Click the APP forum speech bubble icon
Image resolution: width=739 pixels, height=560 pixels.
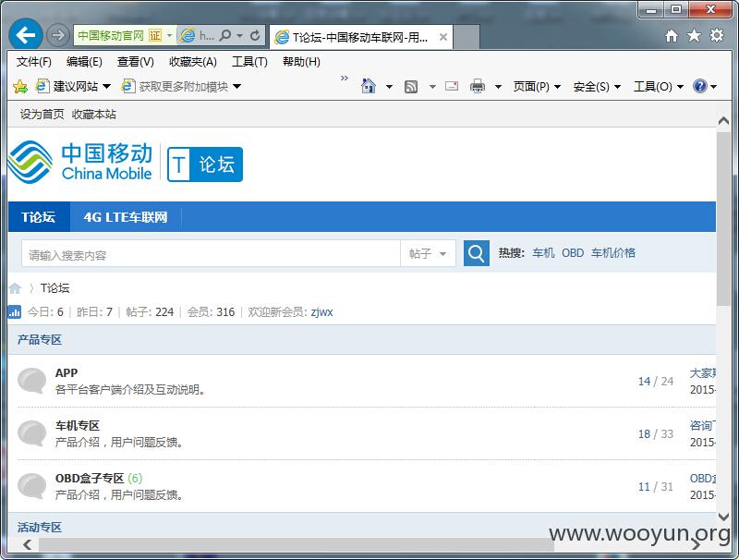coord(32,381)
